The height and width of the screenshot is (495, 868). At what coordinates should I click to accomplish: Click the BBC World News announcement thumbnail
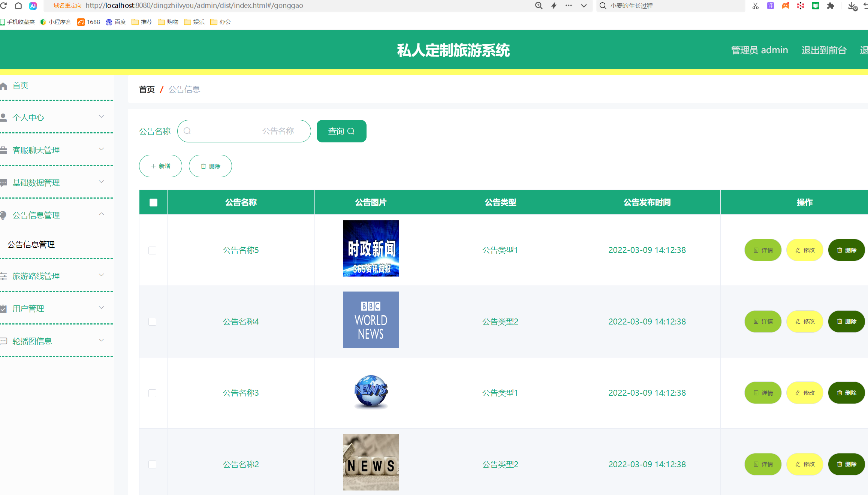tap(371, 320)
